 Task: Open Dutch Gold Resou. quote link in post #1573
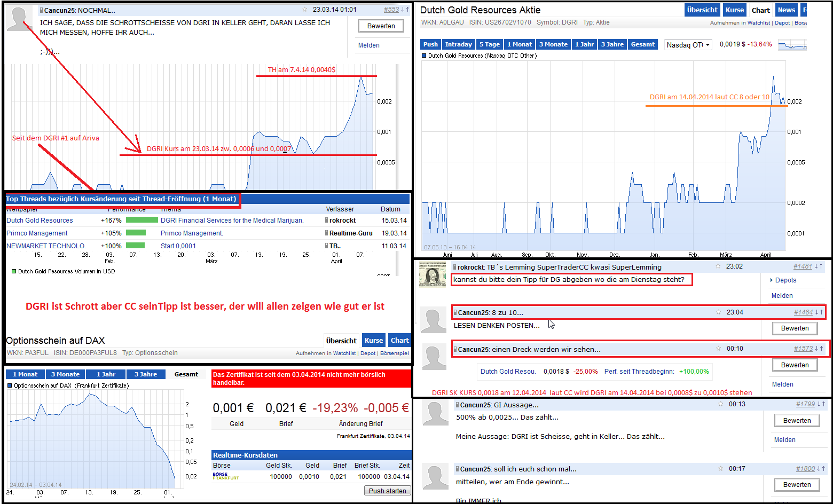(508, 372)
